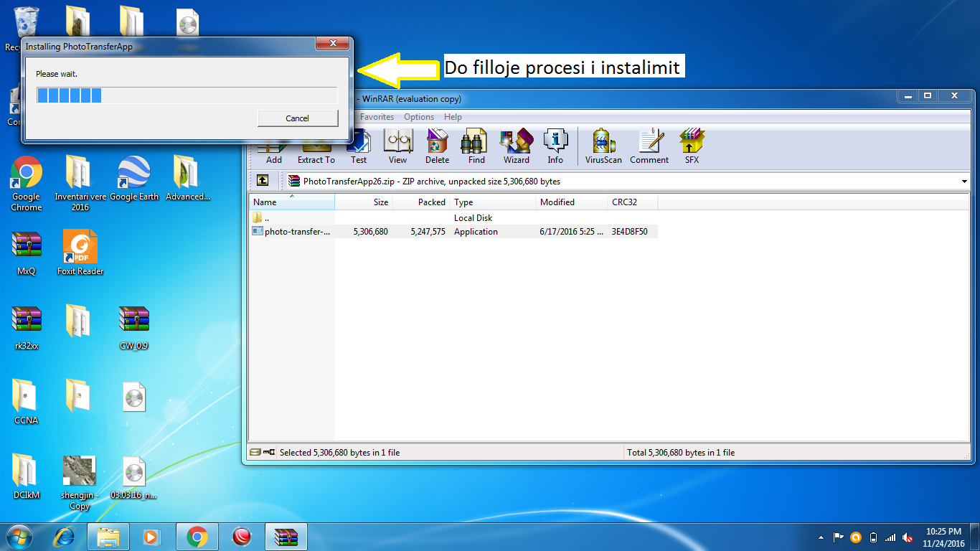Run Test on the archive in WinRAR
This screenshot has width=980, height=551.
pyautogui.click(x=359, y=146)
